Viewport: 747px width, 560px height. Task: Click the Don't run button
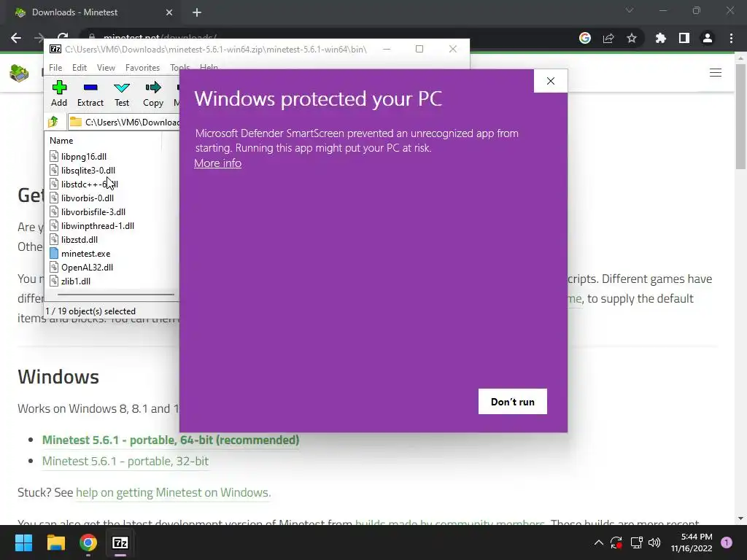pos(513,402)
